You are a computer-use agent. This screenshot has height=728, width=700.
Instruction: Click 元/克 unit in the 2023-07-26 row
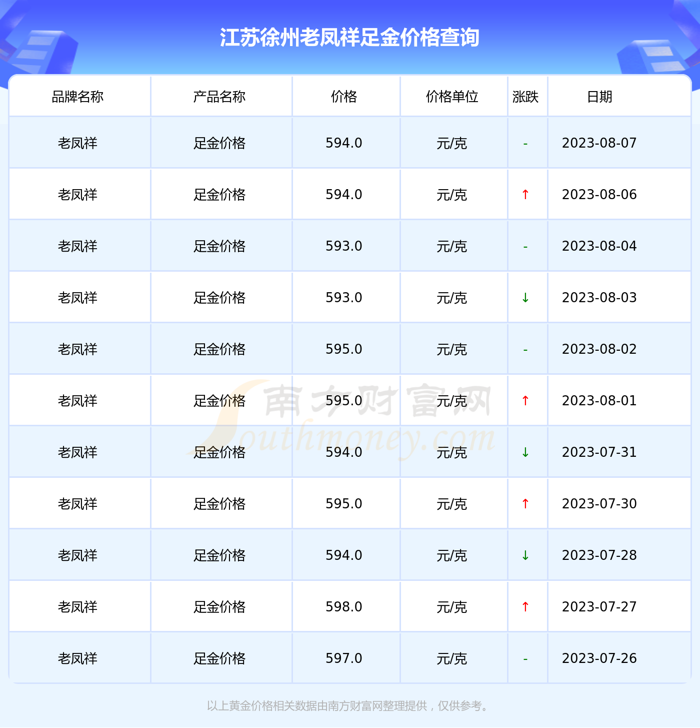(452, 659)
